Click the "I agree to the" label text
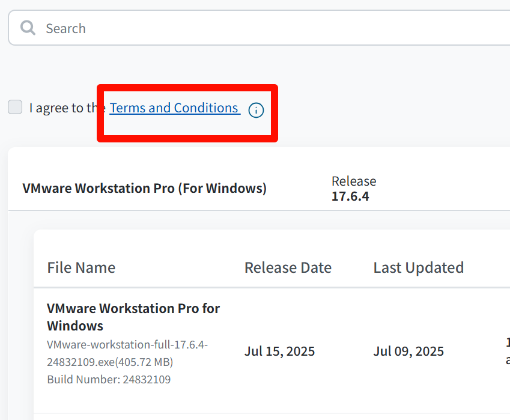The image size is (510, 420). coord(66,109)
